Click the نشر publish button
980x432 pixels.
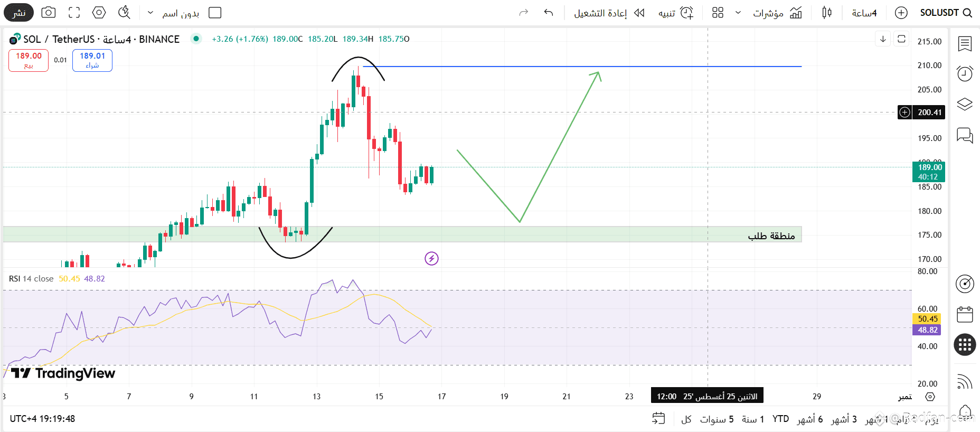[x=19, y=13]
